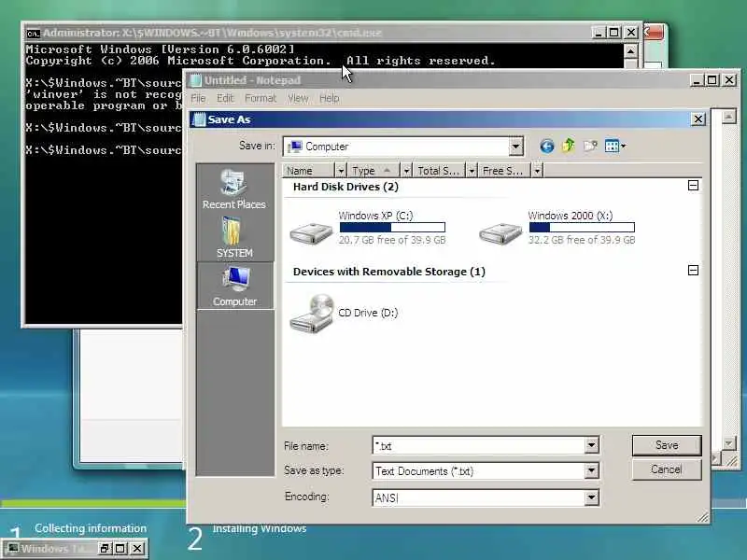Close the Save As dialog
Image resolution: width=747 pixels, height=560 pixels.
click(698, 119)
